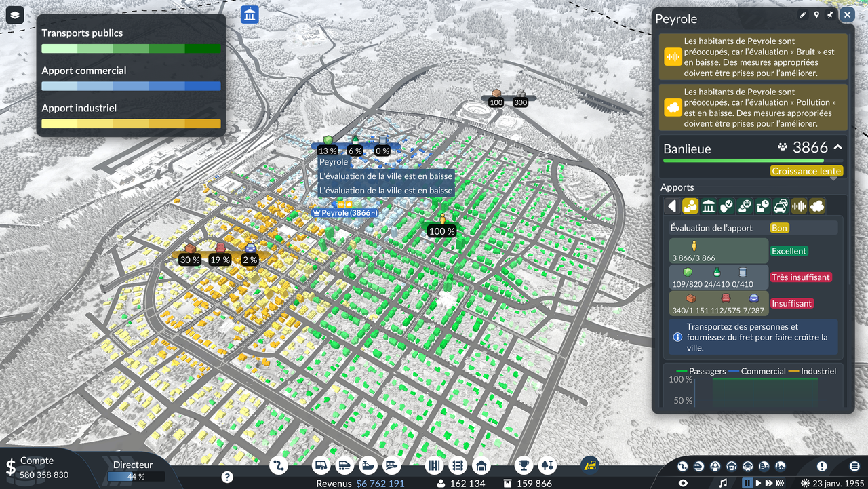
Task: Rename Peyrole with the pencil icon
Action: point(803,15)
